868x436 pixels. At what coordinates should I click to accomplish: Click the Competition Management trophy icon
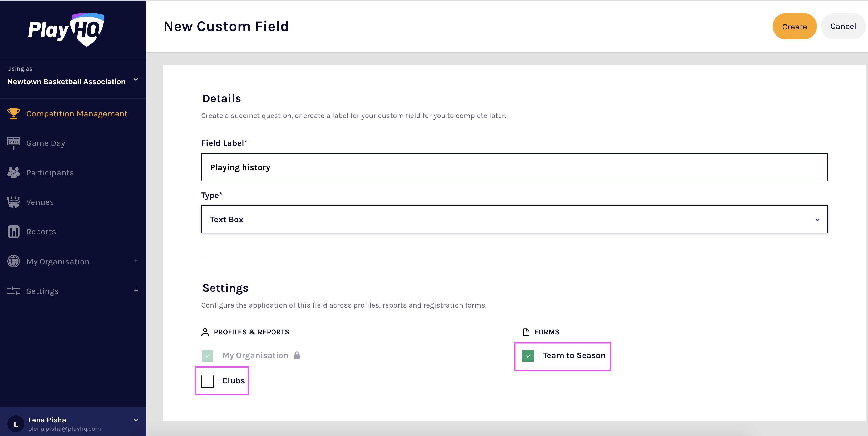13,113
